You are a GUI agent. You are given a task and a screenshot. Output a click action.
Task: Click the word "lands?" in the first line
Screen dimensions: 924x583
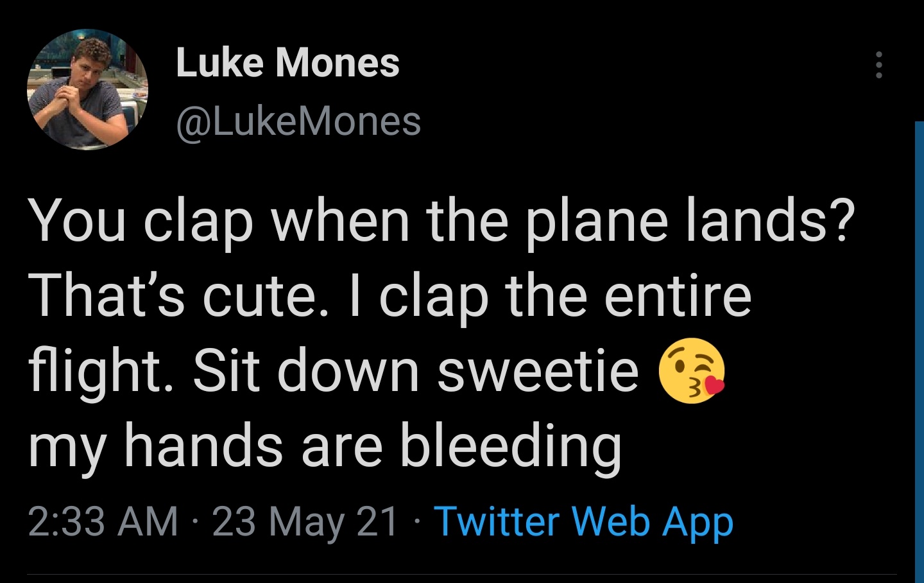[771, 220]
